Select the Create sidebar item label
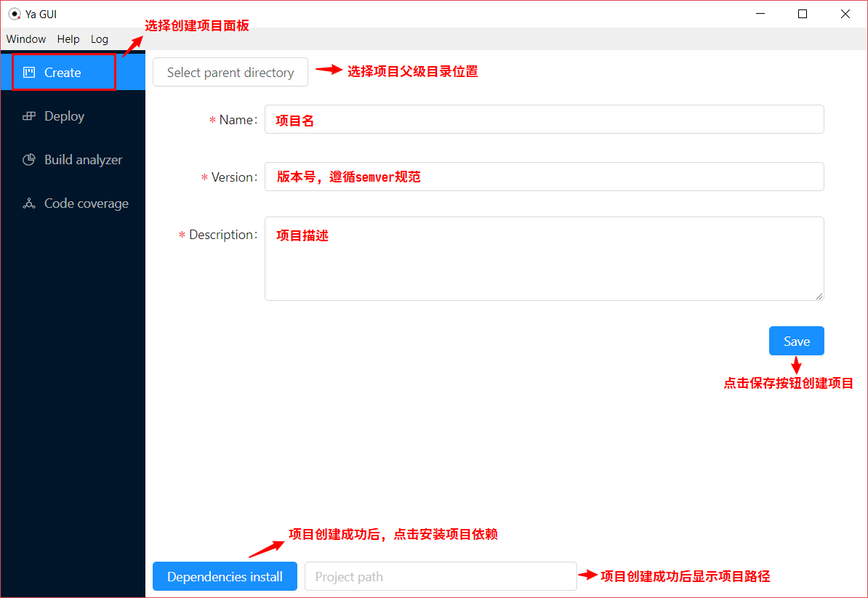 point(63,73)
